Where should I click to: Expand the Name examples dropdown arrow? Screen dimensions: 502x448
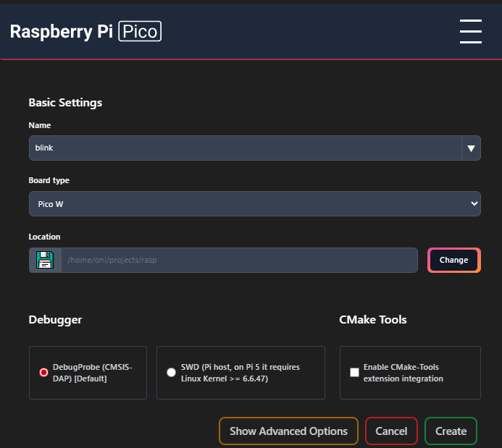[471, 148]
